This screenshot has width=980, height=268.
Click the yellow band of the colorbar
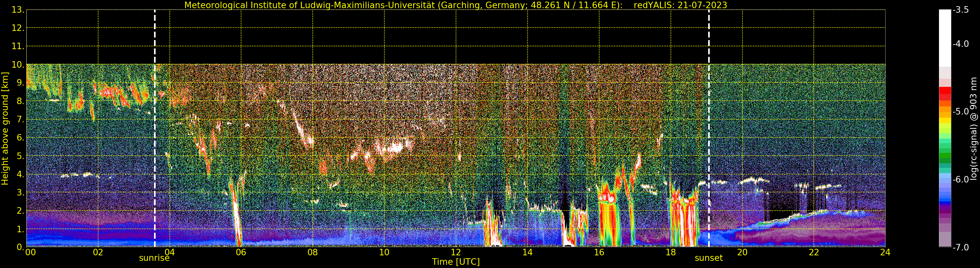(x=945, y=120)
